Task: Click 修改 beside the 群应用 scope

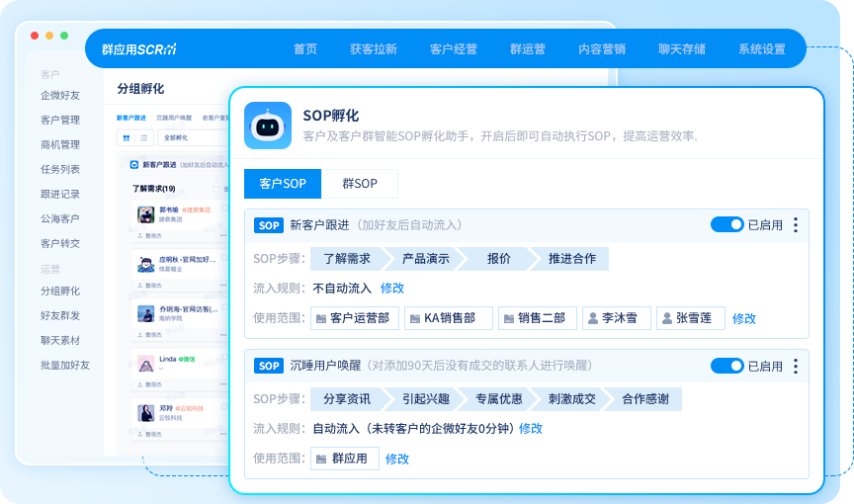Action: (397, 459)
